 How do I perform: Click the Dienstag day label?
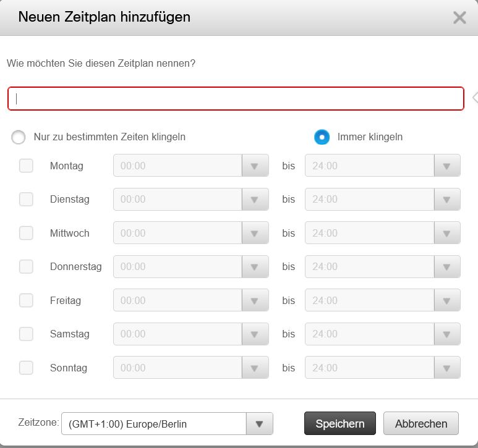(69, 200)
